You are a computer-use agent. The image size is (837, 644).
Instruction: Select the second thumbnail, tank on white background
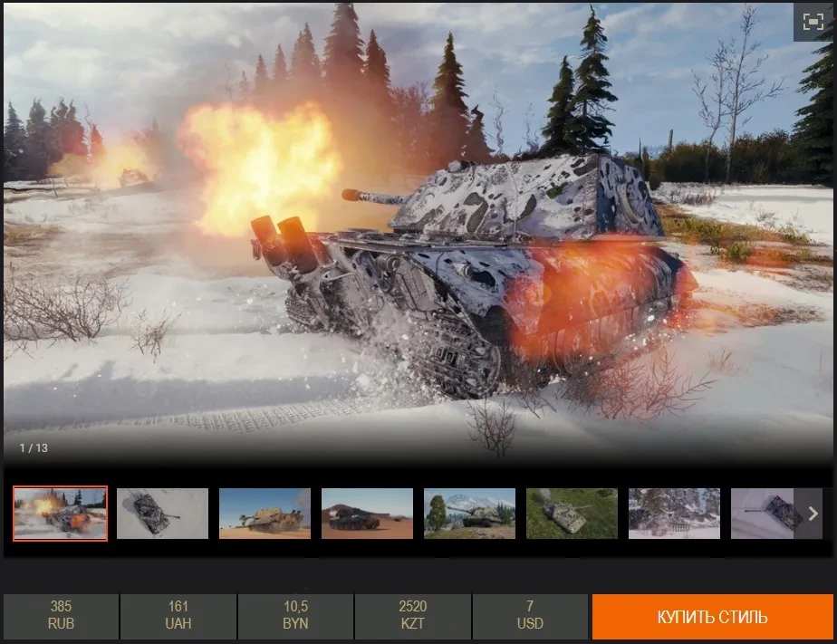coord(162,514)
